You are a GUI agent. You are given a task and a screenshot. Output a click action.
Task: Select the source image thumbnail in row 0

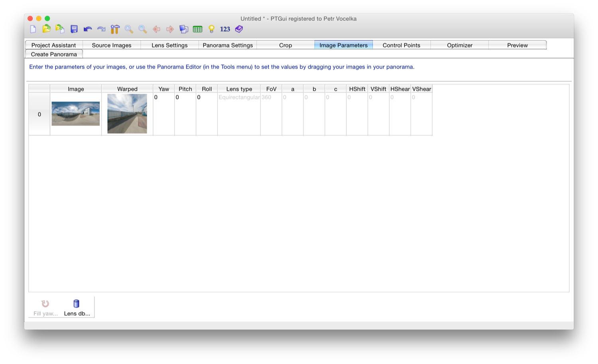pos(76,114)
